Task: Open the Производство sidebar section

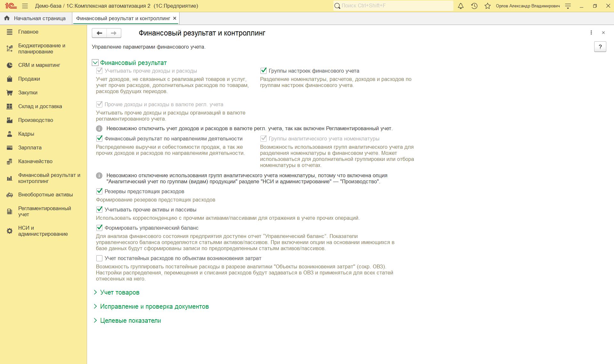Action: pos(36,120)
